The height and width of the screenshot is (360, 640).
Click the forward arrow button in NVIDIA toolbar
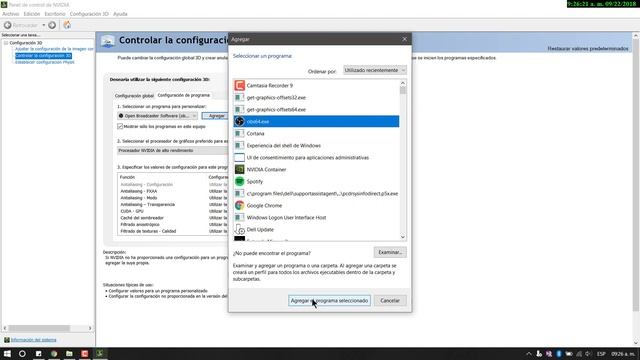tap(52, 25)
